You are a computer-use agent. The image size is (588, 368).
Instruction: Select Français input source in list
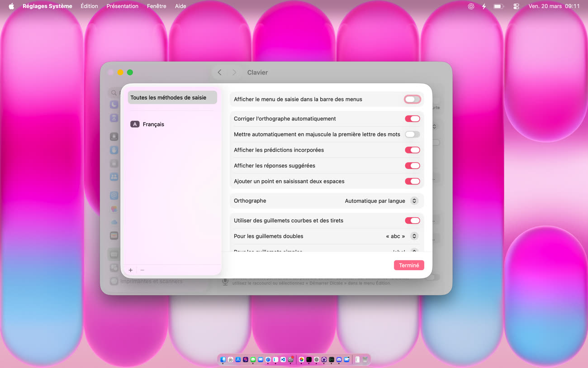click(153, 124)
